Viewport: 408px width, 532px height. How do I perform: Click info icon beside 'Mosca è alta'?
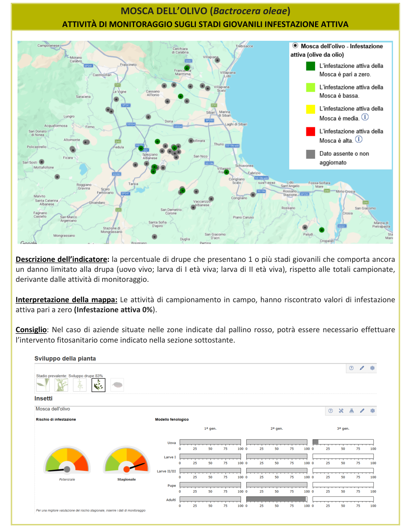[359, 139]
